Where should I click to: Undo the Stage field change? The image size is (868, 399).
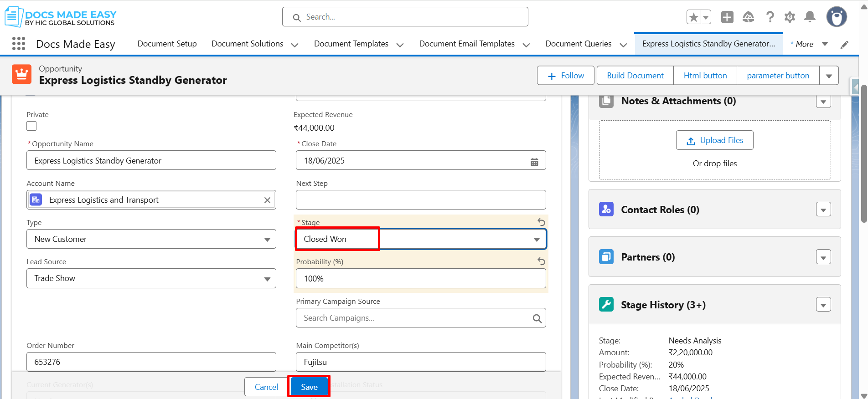click(x=541, y=222)
